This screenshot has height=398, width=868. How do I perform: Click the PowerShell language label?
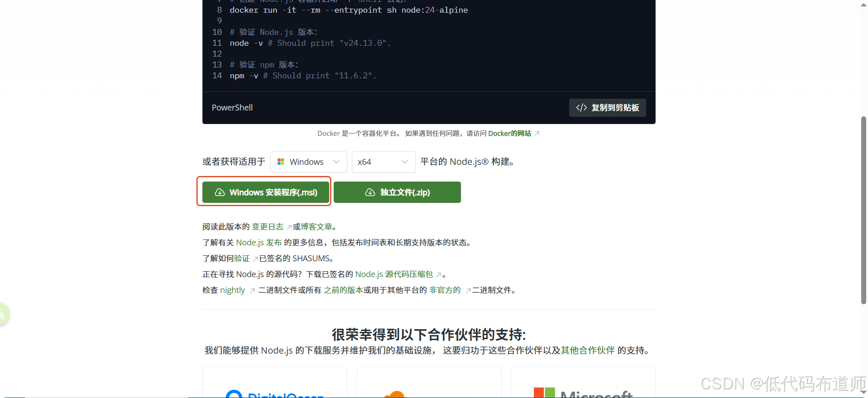coord(232,108)
